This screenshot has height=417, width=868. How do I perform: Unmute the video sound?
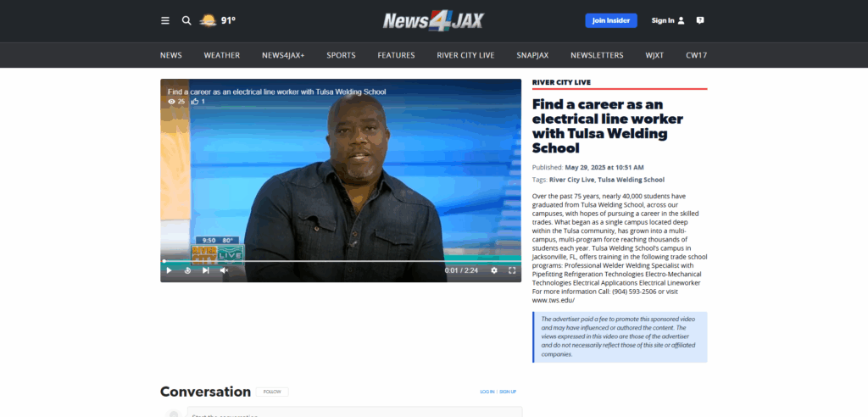(224, 270)
